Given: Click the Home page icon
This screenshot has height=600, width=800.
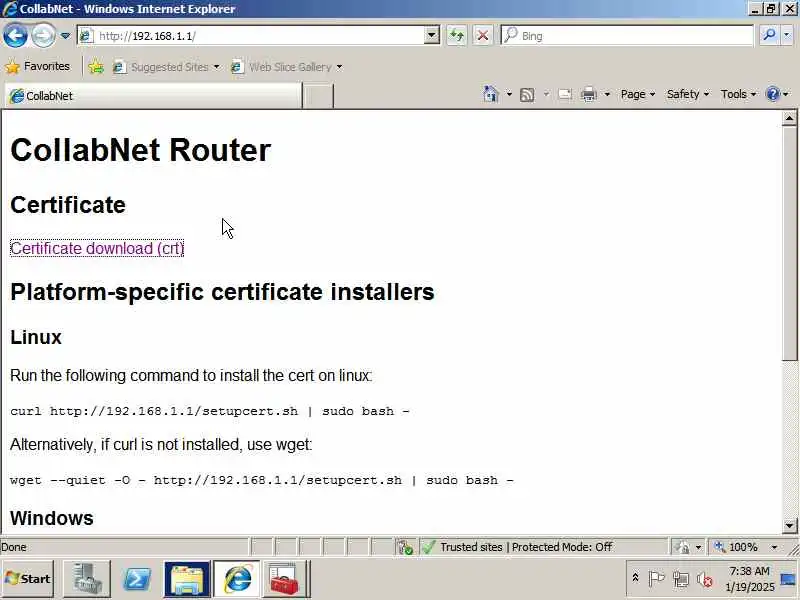Looking at the screenshot, I should 491,94.
